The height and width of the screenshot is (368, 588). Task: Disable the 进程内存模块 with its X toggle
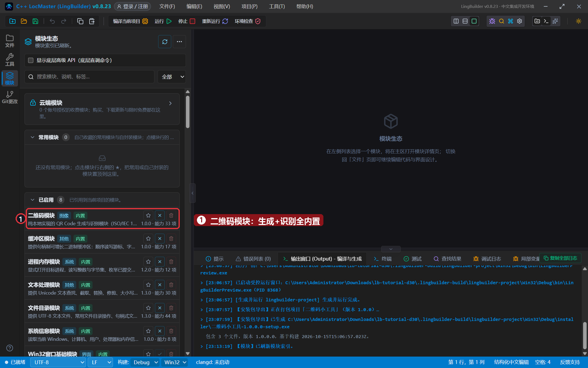click(160, 262)
